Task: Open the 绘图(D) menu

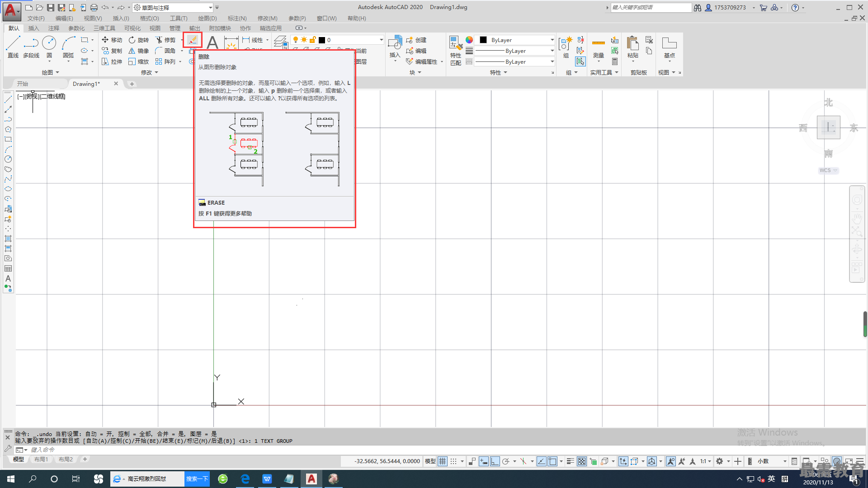Action: (x=208, y=19)
